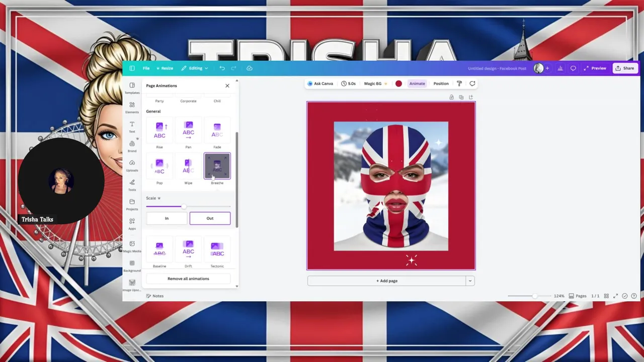The image size is (644, 362).
Task: Click the copy style paint roller icon
Action: point(459,83)
